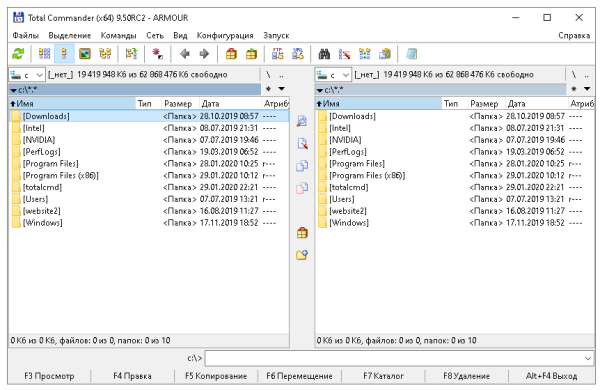The width and height of the screenshot is (600, 390).
Task: Click the folder tree with green arrow icon
Action: (131, 54)
